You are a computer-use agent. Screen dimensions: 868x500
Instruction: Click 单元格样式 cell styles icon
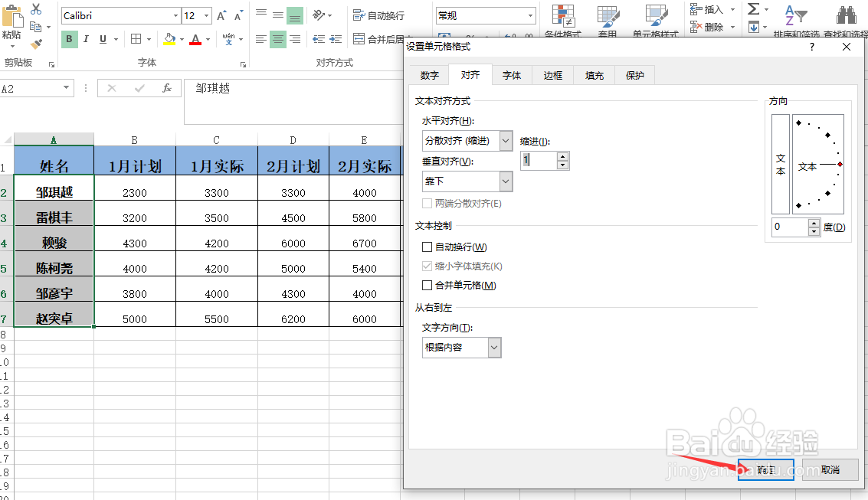tap(657, 15)
